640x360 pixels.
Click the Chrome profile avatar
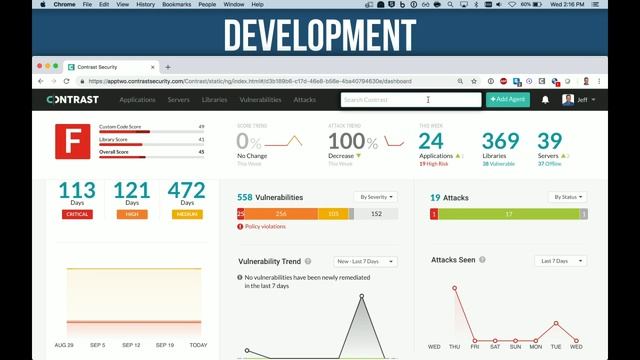coord(586,81)
